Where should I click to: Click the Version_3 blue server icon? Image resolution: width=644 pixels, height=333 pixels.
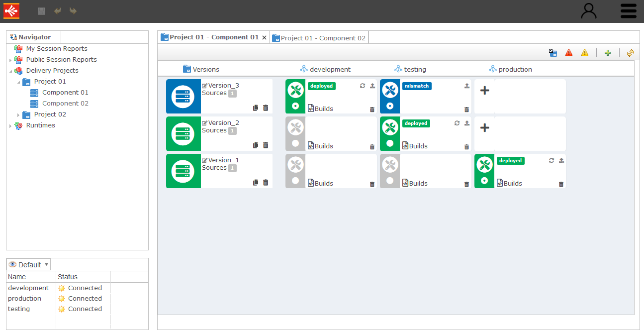[184, 96]
